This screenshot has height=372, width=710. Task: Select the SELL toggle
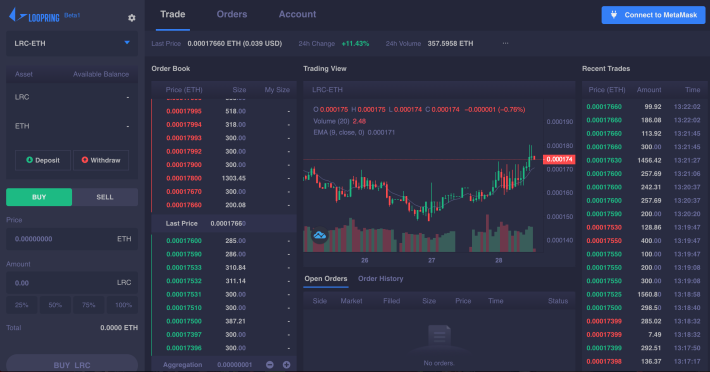click(x=105, y=197)
